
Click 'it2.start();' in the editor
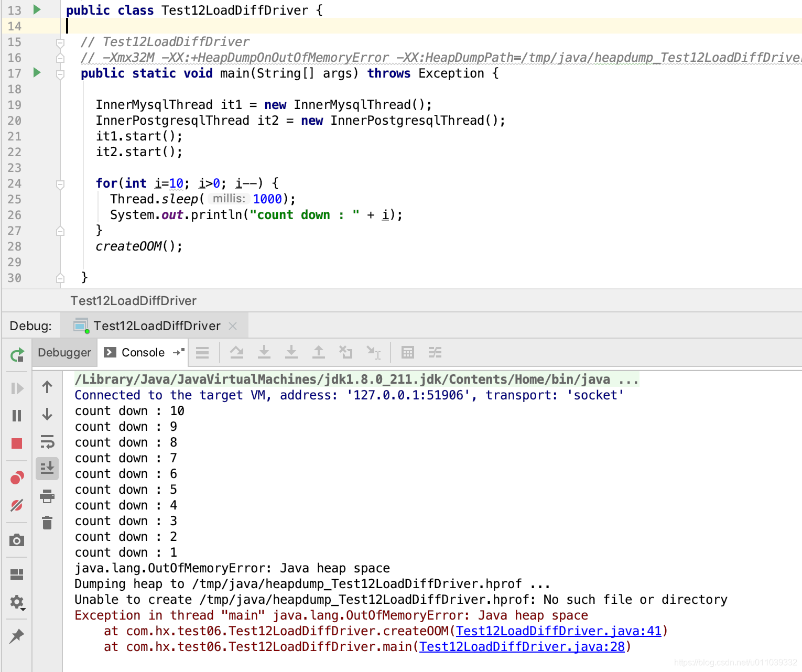(x=139, y=152)
